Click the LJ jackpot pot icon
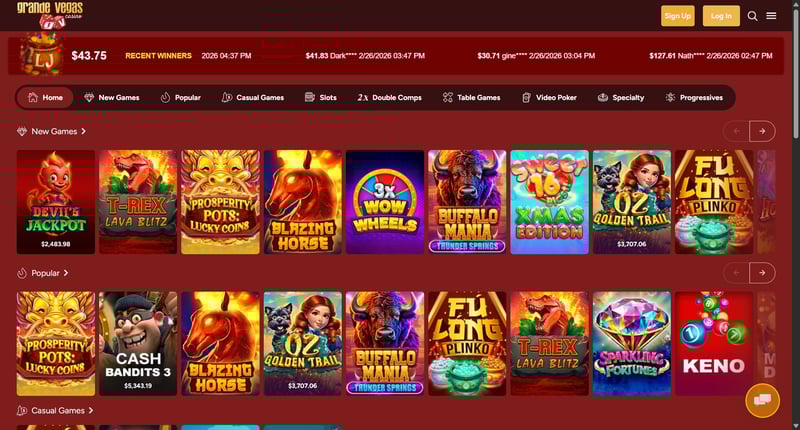Viewport: 800px width, 430px height. click(41, 55)
